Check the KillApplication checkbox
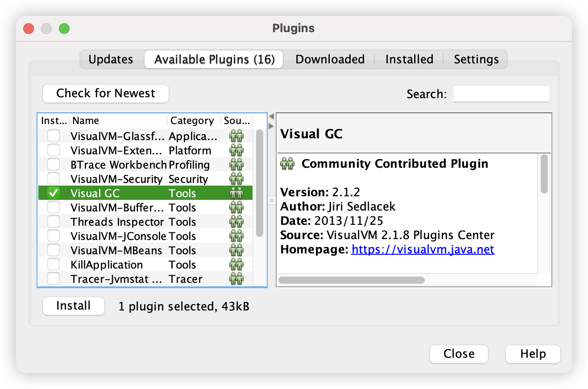The width and height of the screenshot is (588, 389). point(54,264)
